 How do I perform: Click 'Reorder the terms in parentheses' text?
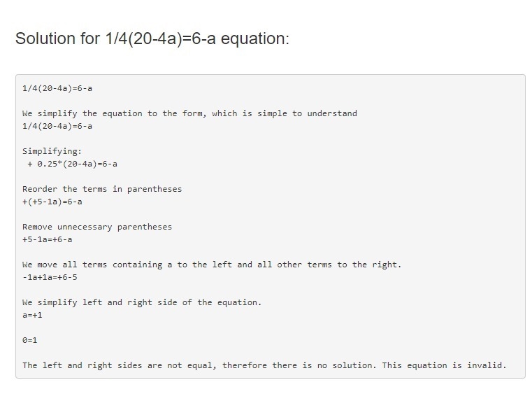102,189
